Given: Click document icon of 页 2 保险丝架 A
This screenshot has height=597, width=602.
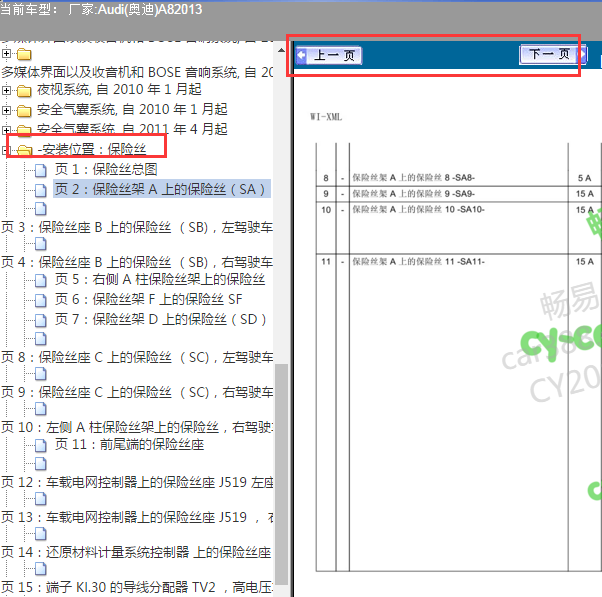Looking at the screenshot, I should (x=41, y=190).
